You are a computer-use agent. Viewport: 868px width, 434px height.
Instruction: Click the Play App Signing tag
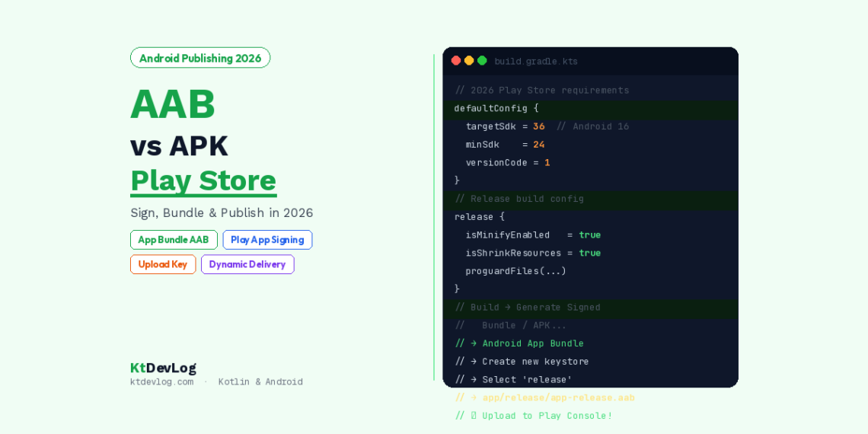pyautogui.click(x=267, y=240)
